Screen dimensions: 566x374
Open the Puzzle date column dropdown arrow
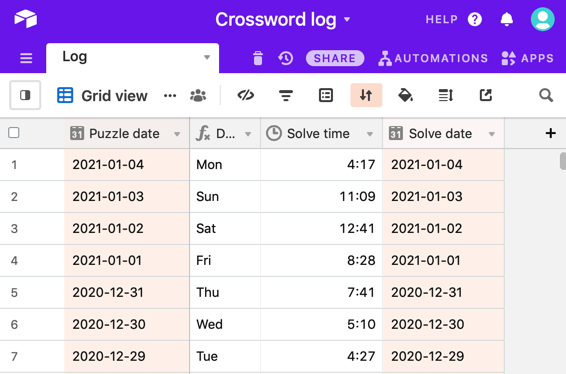click(x=177, y=134)
